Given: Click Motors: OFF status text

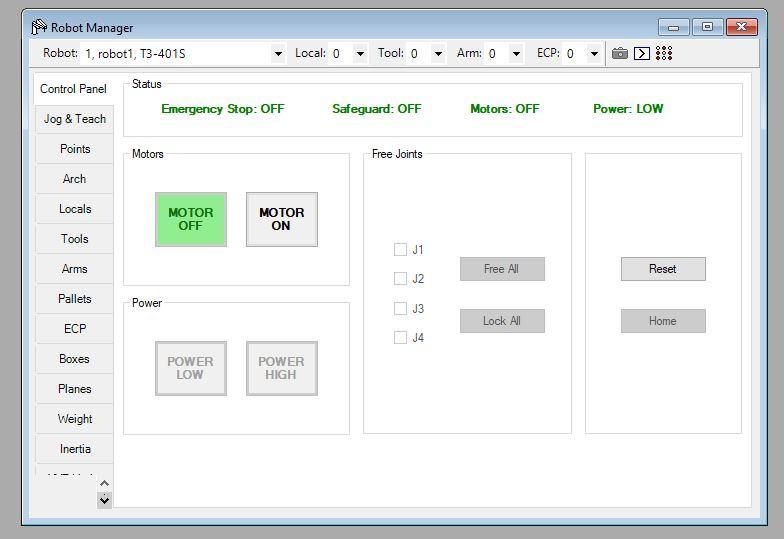Looking at the screenshot, I should [504, 109].
